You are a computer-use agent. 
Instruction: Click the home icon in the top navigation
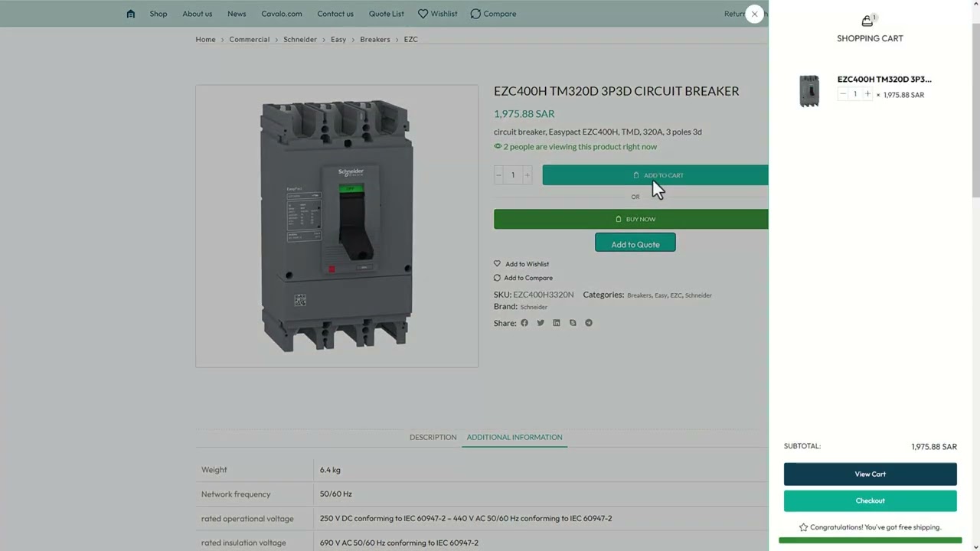(131, 14)
